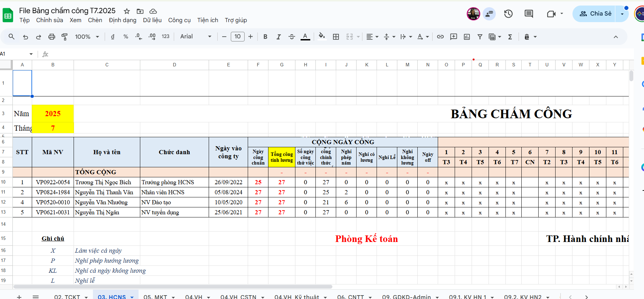Viewport: 644px width, 299px height.
Task: Click the Print icon in toolbar
Action: pyautogui.click(x=51, y=37)
